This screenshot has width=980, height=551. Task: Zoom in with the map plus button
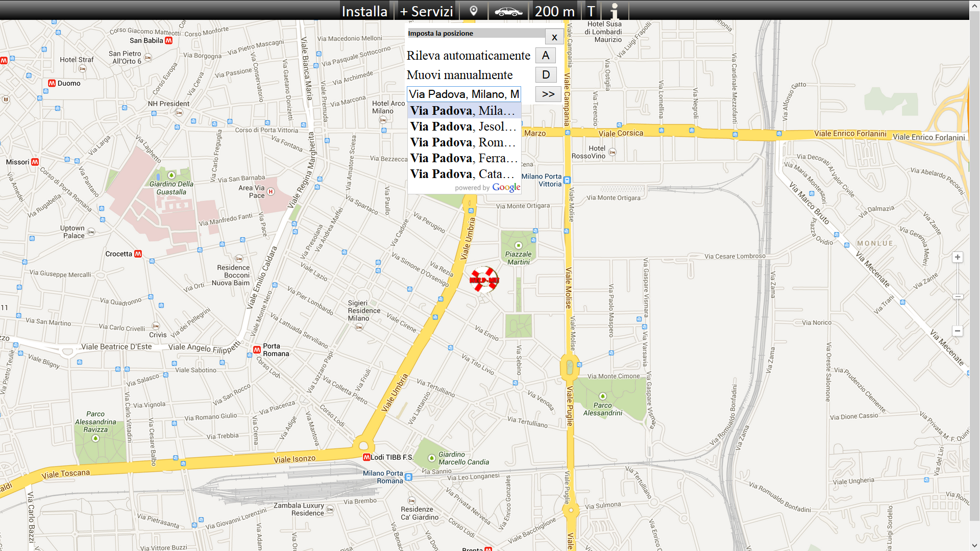click(958, 257)
